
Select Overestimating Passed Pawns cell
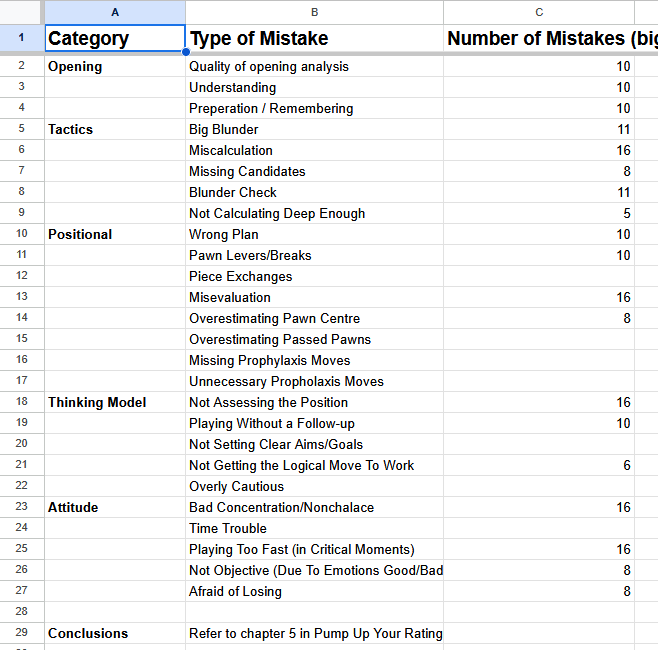click(x=314, y=339)
